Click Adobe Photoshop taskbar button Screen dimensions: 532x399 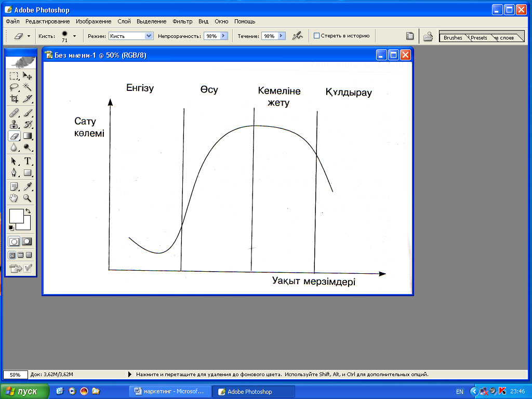254,392
